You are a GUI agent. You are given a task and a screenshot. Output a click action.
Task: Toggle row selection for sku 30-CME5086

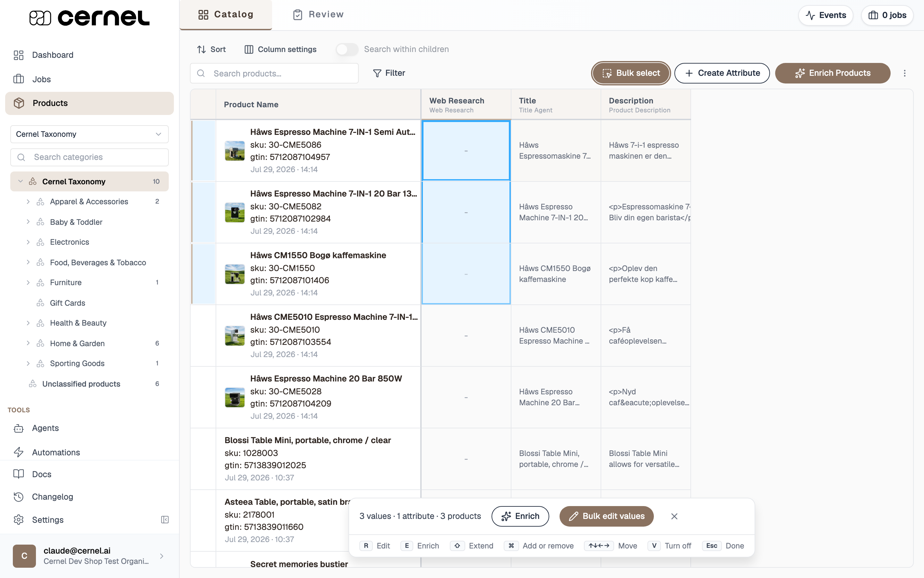(203, 151)
